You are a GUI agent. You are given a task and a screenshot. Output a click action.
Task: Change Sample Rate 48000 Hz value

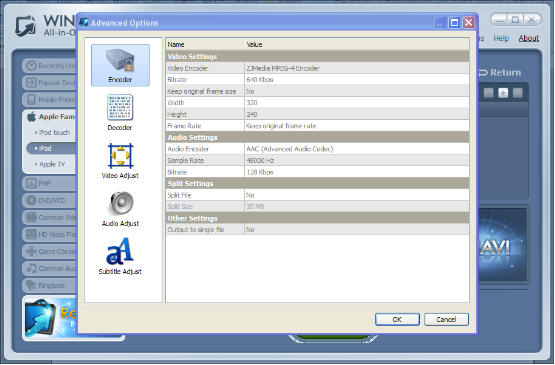(357, 160)
